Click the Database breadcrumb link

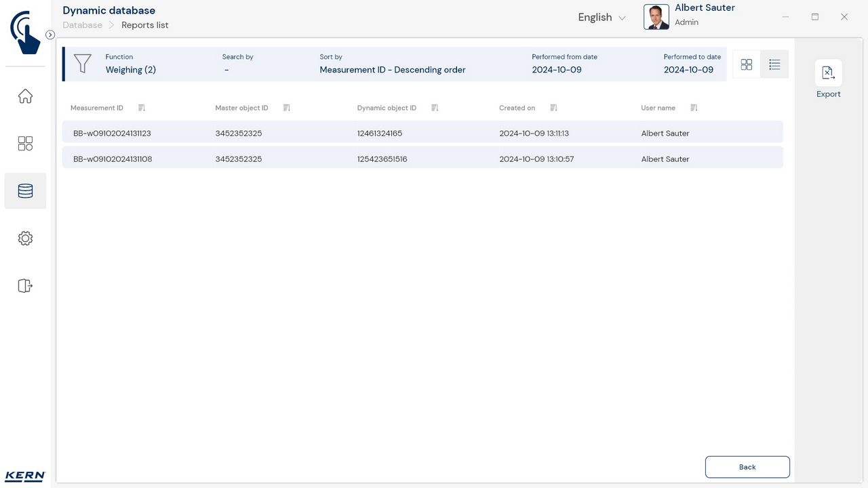tap(83, 25)
